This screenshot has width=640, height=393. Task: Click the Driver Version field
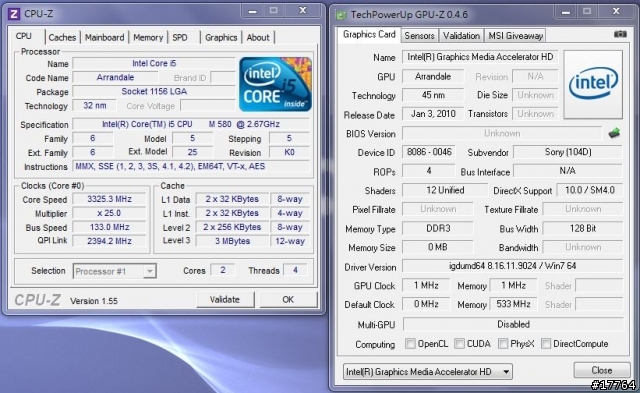coord(513,266)
